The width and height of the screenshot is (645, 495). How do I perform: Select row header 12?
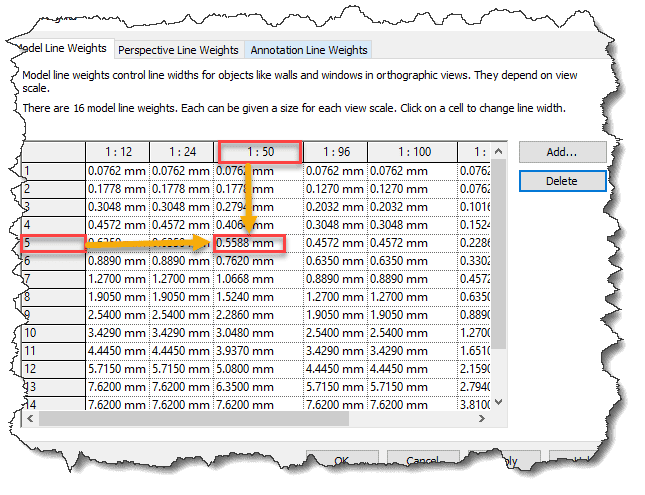coord(53,369)
